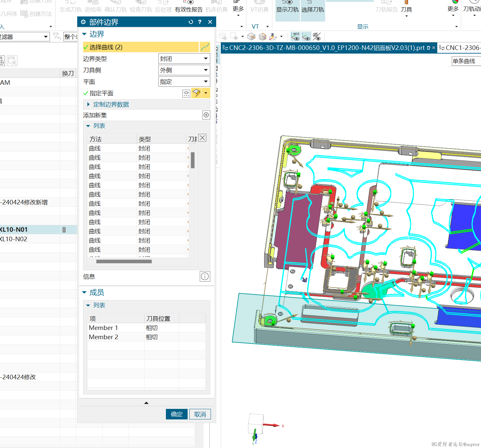Collapse the 边界 section
This screenshot has width=481, height=448.
point(84,34)
